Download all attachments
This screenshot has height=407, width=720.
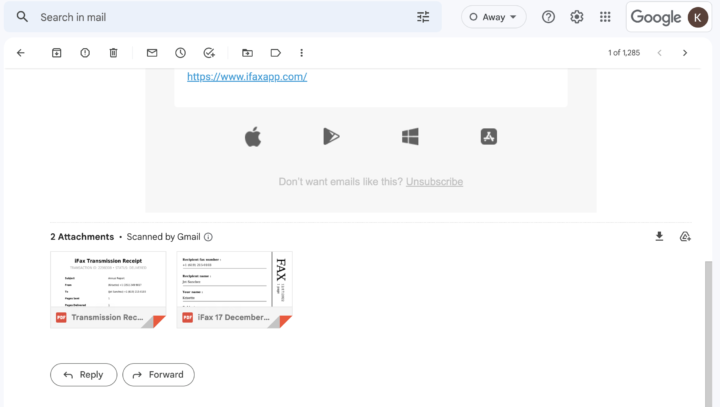[659, 237]
